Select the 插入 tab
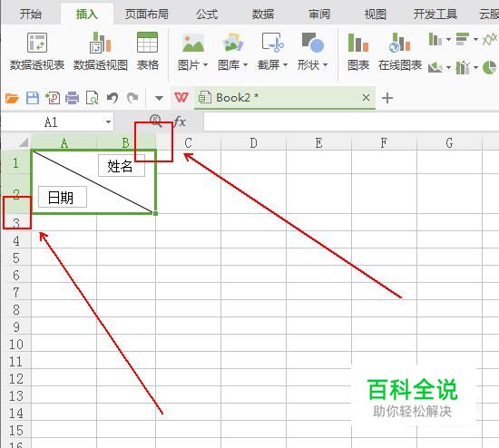Image resolution: width=499 pixels, height=448 pixels. pos(86,15)
